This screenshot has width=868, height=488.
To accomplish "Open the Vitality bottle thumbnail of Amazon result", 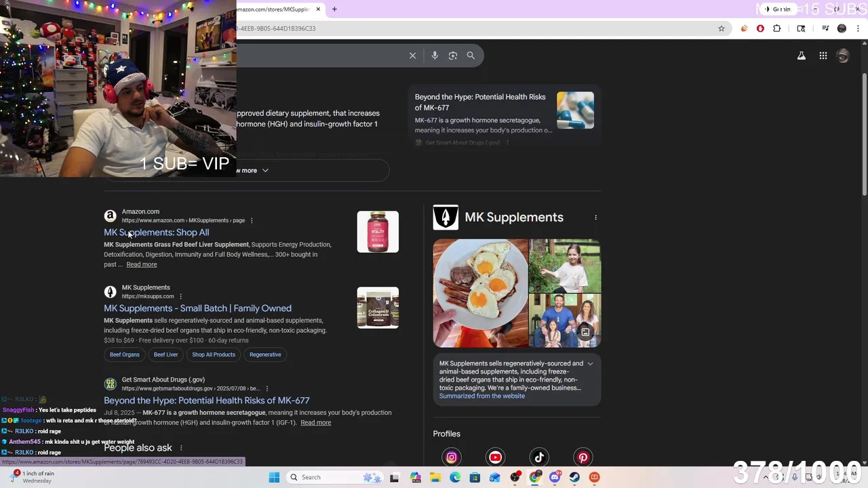I will click(378, 232).
